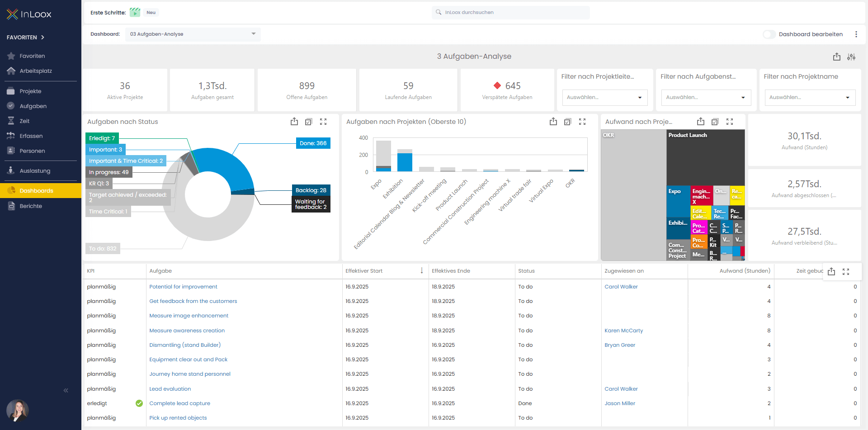The image size is (868, 430).
Task: Click the green check next to Complete lead capture
Action: pyautogui.click(x=139, y=403)
